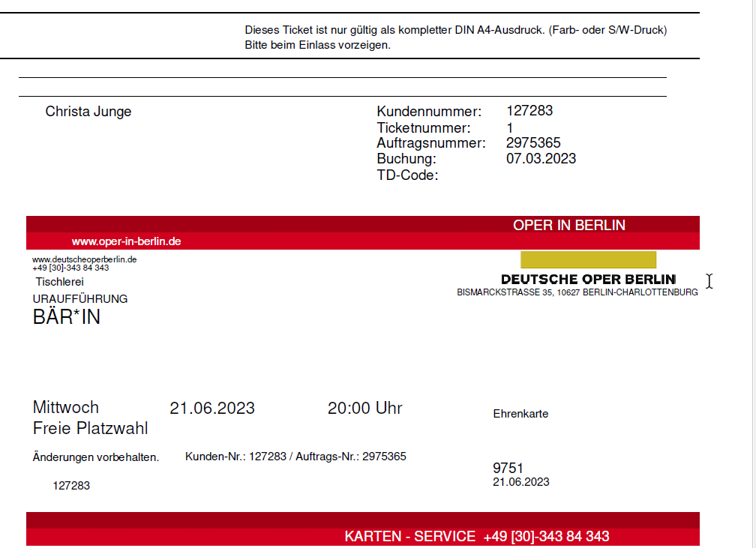
Task: Click the small date 21.06.2023 below 9751
Action: (520, 482)
